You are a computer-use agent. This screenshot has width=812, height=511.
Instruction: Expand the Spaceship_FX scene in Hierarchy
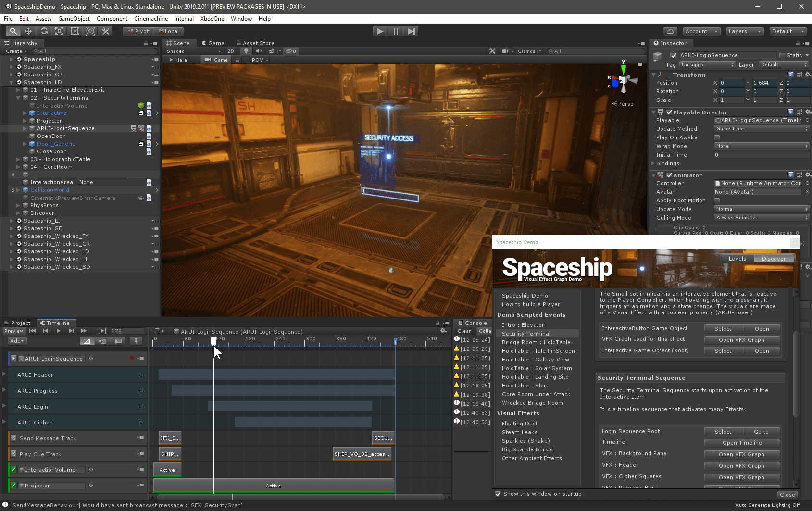(x=12, y=67)
